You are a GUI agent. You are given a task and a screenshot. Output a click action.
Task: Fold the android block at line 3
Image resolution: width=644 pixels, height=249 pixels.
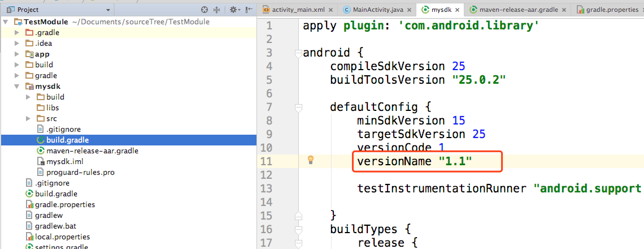pyautogui.click(x=299, y=54)
